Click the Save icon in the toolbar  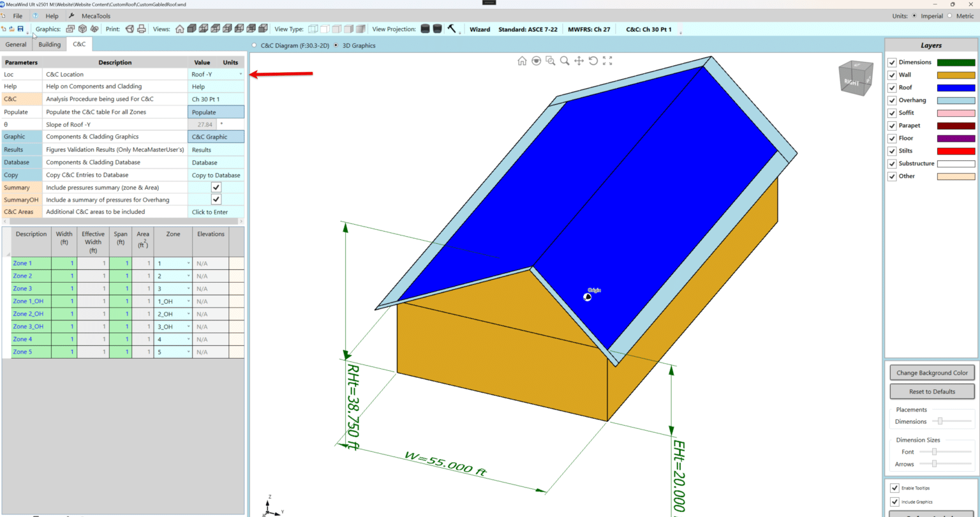(x=20, y=29)
